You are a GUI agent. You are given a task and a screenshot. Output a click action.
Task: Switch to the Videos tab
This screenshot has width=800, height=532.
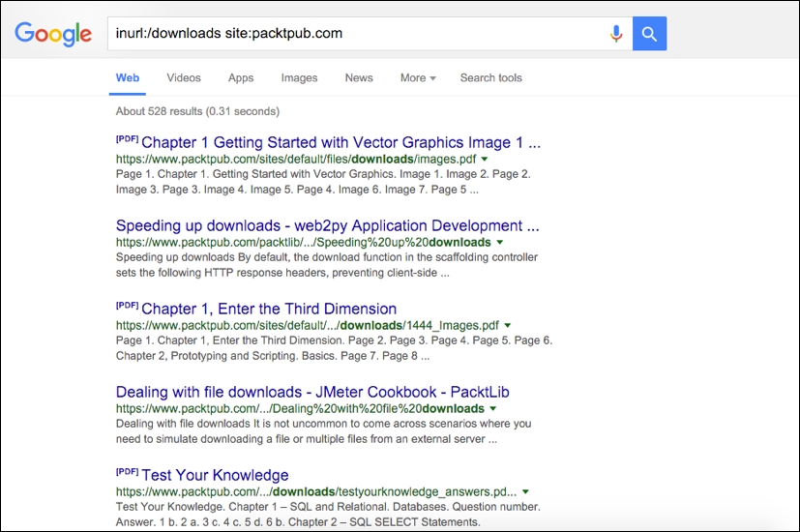[184, 78]
